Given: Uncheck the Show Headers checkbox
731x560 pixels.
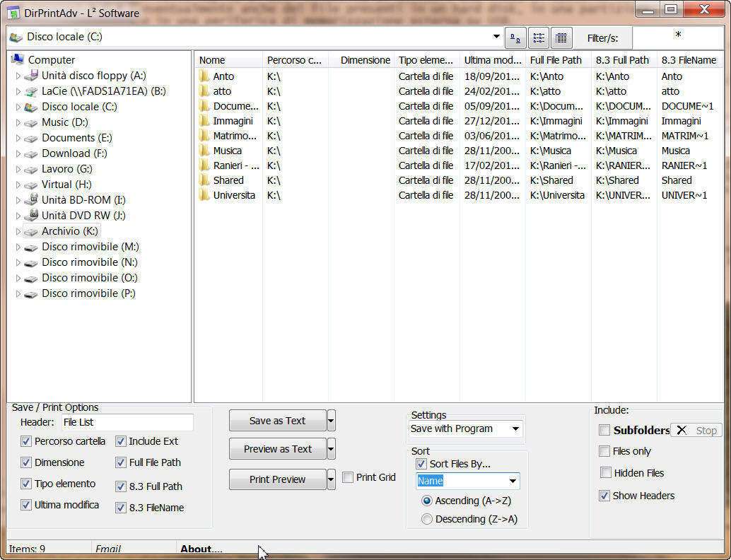Looking at the screenshot, I should coord(604,496).
